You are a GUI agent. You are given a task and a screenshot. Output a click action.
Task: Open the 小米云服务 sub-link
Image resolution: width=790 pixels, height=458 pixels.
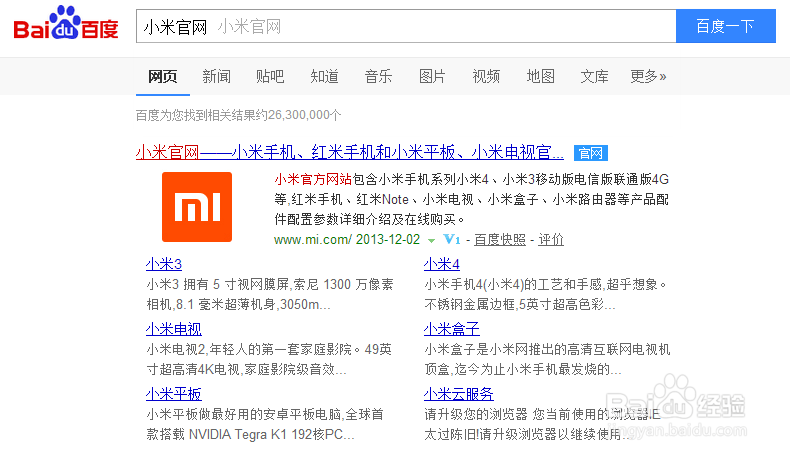(459, 394)
